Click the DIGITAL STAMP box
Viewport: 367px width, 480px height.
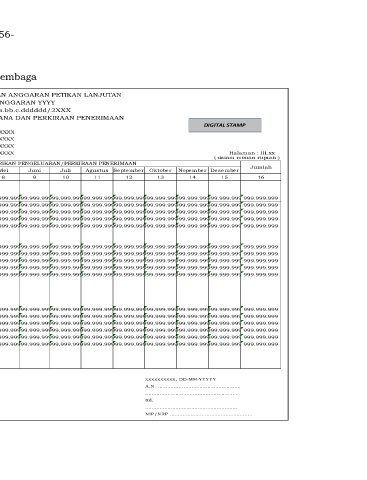pos(225,125)
